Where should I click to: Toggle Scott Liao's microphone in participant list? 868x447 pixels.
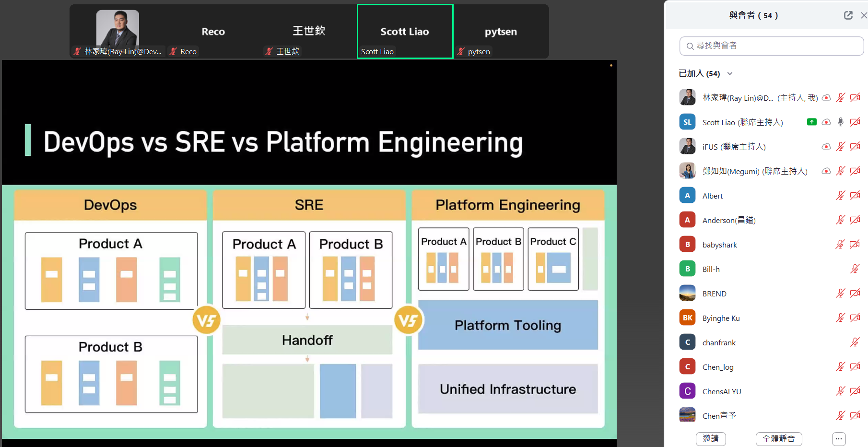pos(840,122)
